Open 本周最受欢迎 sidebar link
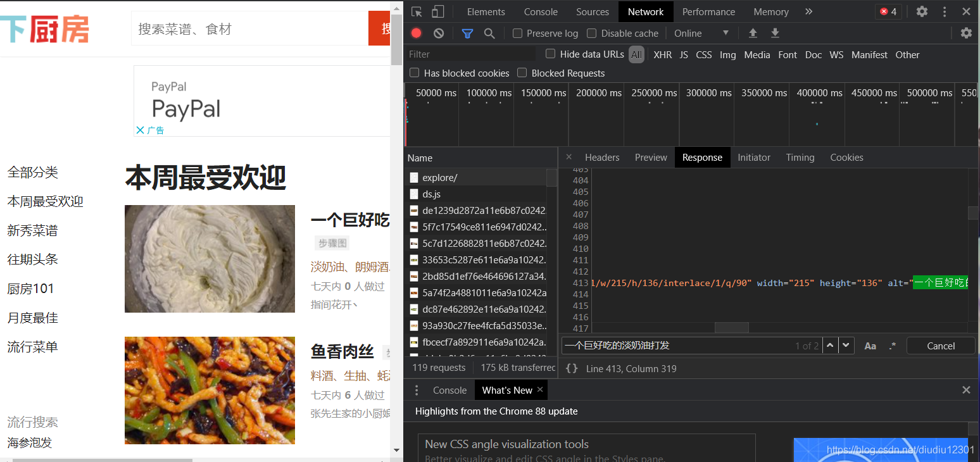 pyautogui.click(x=46, y=201)
